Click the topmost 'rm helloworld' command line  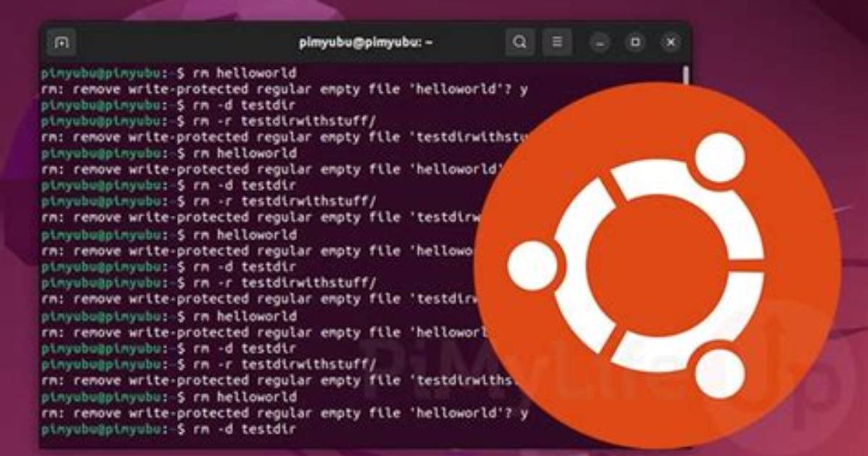pos(169,73)
